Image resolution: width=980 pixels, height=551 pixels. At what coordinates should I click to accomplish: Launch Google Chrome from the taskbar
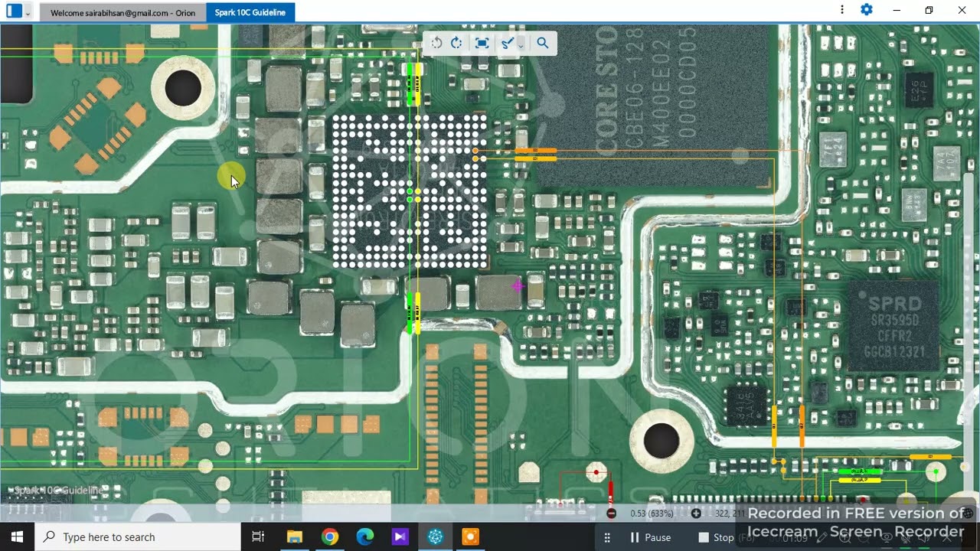[x=329, y=537]
